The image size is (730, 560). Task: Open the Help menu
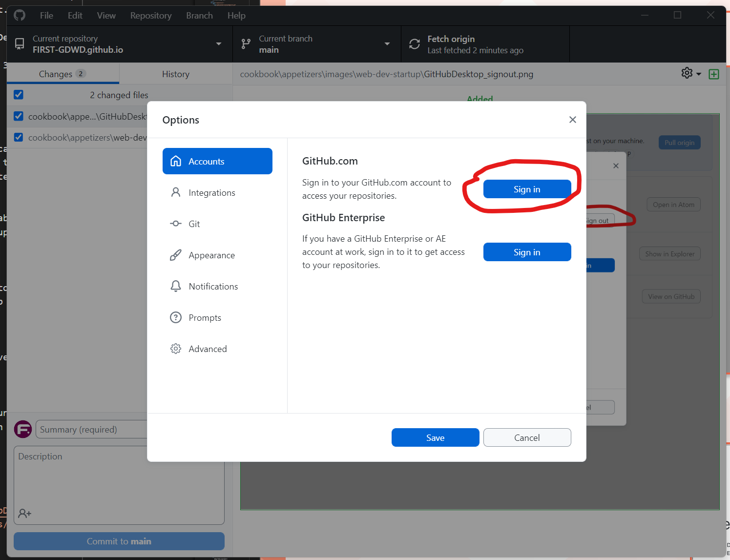tap(236, 16)
